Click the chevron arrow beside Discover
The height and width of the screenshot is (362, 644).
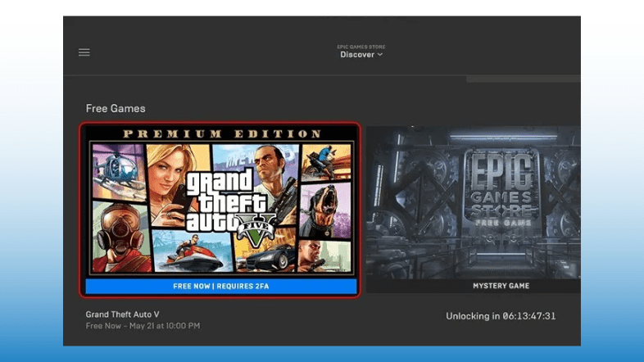(380, 55)
